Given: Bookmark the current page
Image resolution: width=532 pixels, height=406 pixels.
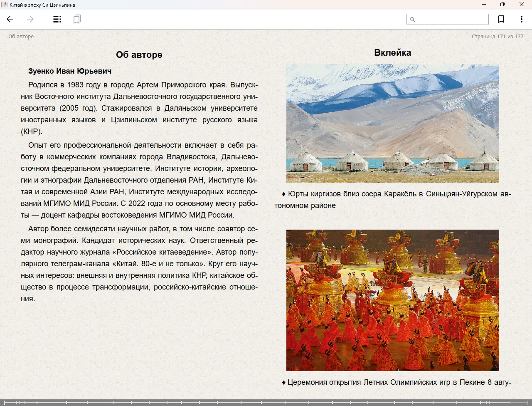Looking at the screenshot, I should pyautogui.click(x=501, y=19).
